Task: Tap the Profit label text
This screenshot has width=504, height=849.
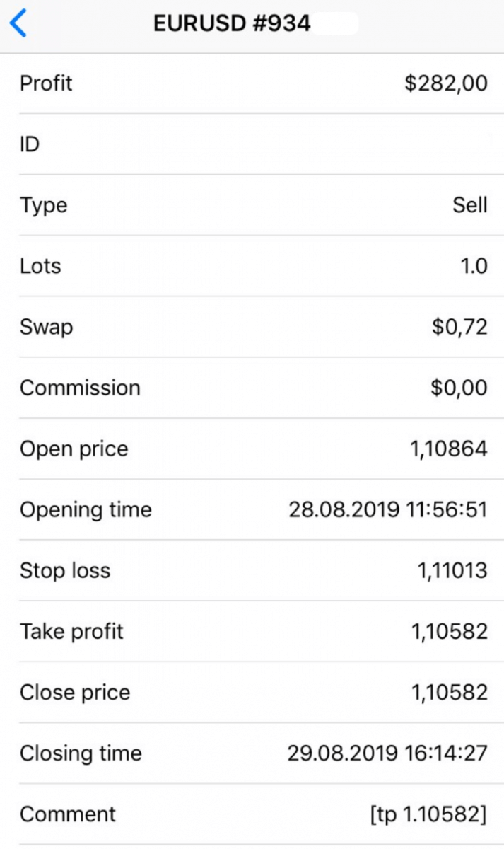Action: [x=46, y=83]
